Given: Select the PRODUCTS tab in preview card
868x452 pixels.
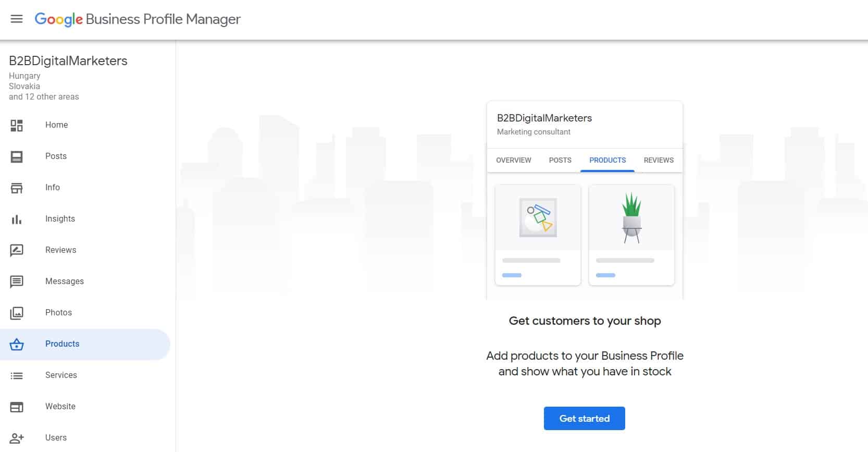Looking at the screenshot, I should 607,160.
